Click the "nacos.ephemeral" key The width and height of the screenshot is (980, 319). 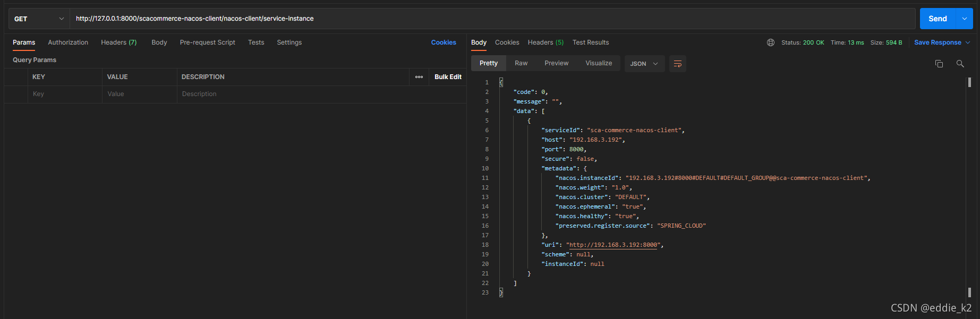pos(585,206)
